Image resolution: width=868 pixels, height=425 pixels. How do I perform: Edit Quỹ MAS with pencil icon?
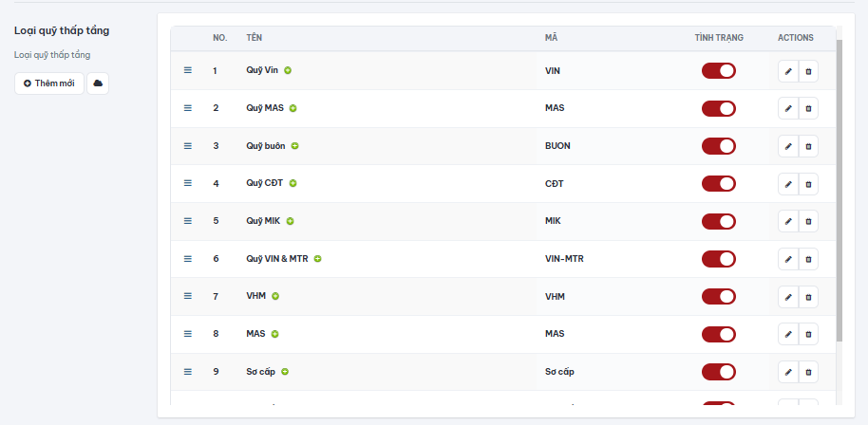click(788, 109)
